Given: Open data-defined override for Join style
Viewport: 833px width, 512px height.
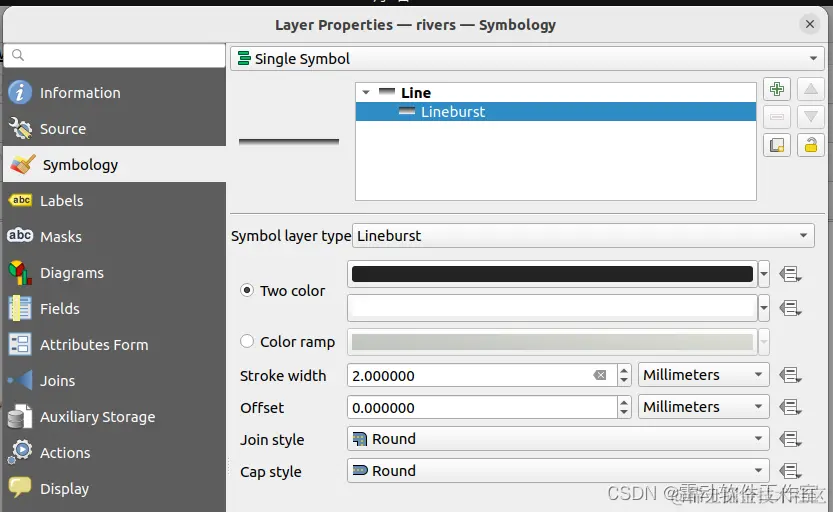Looking at the screenshot, I should tap(790, 439).
